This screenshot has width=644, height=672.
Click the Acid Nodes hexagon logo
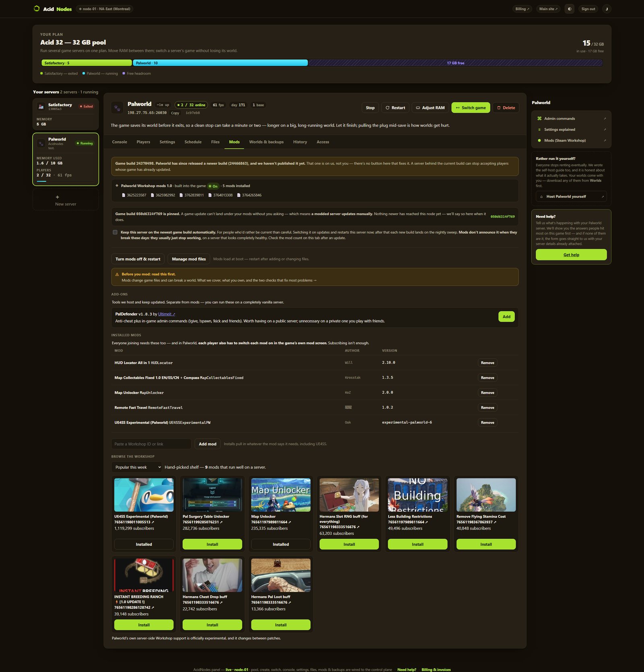coord(37,8)
